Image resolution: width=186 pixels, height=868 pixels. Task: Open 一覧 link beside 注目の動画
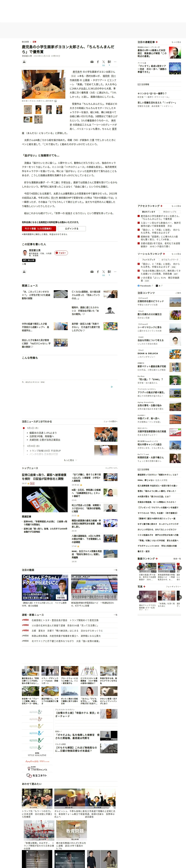tap(116, 570)
